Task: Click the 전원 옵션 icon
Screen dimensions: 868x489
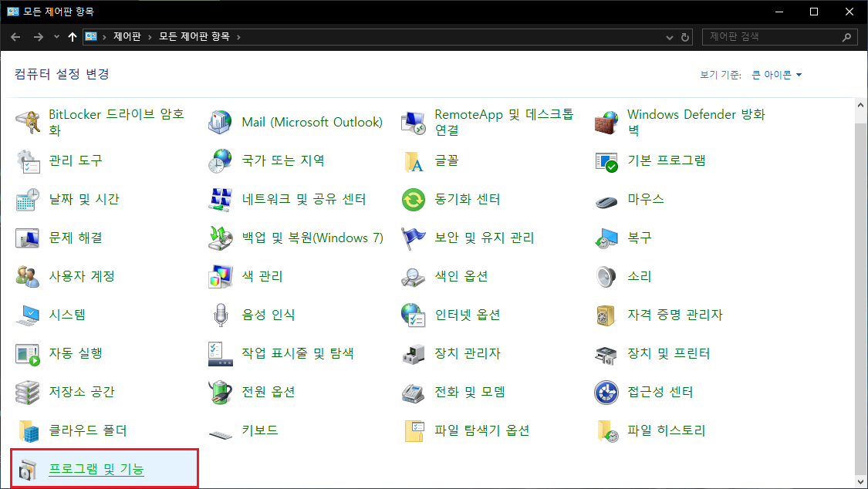Action: tap(221, 392)
